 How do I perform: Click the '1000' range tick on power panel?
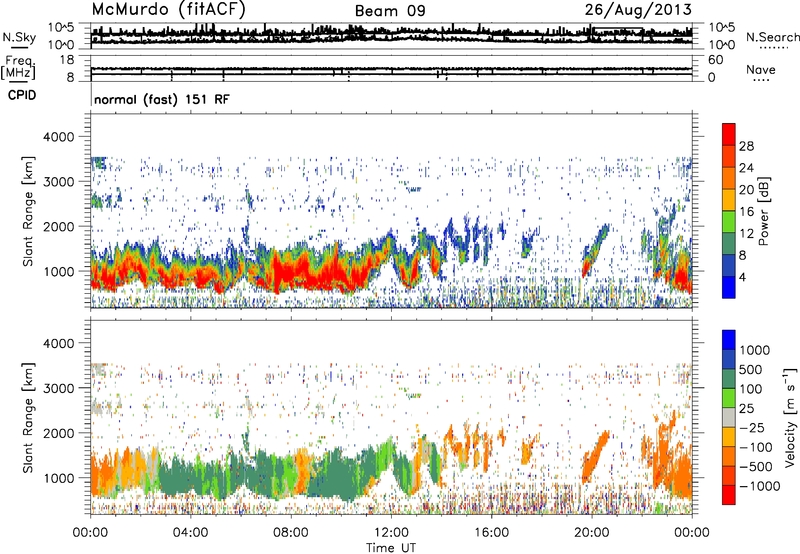pyautogui.click(x=59, y=271)
